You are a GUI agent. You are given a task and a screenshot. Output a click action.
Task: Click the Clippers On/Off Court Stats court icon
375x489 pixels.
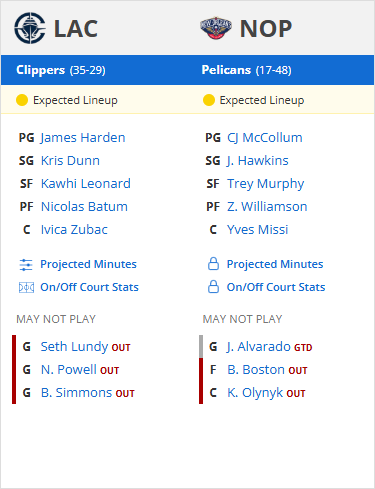click(26, 287)
